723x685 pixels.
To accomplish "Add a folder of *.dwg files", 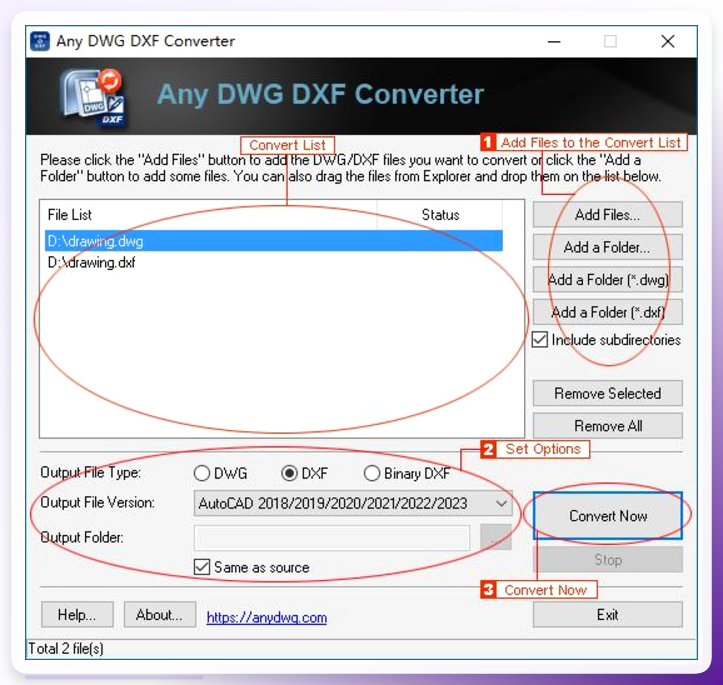I will click(607, 279).
